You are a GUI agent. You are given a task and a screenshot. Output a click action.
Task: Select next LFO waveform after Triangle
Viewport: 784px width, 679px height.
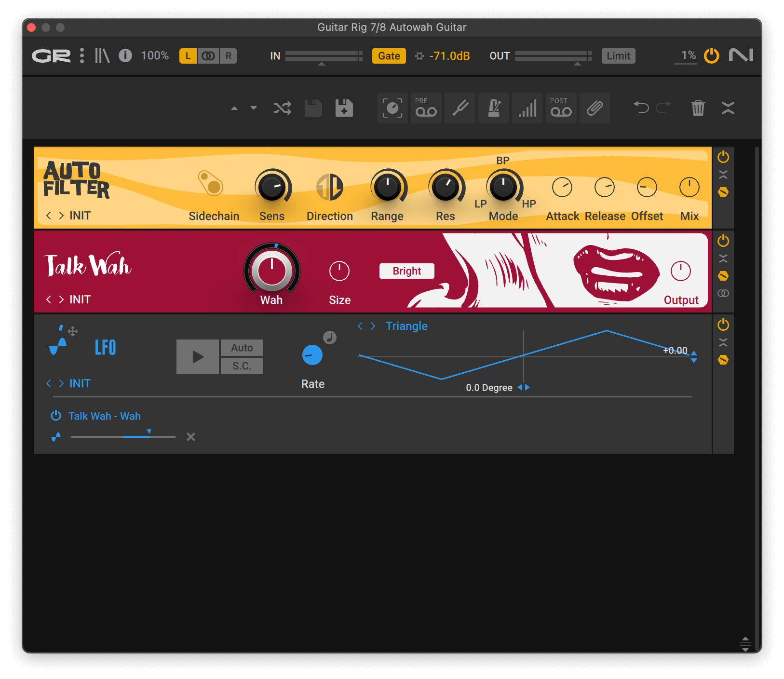click(373, 326)
